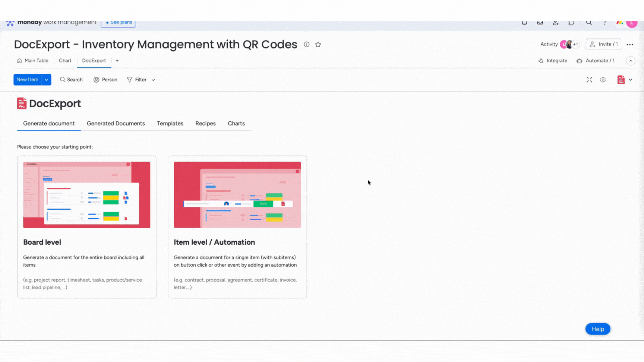644x362 pixels.
Task: Open the Generated Documents tab
Action: coord(116,124)
